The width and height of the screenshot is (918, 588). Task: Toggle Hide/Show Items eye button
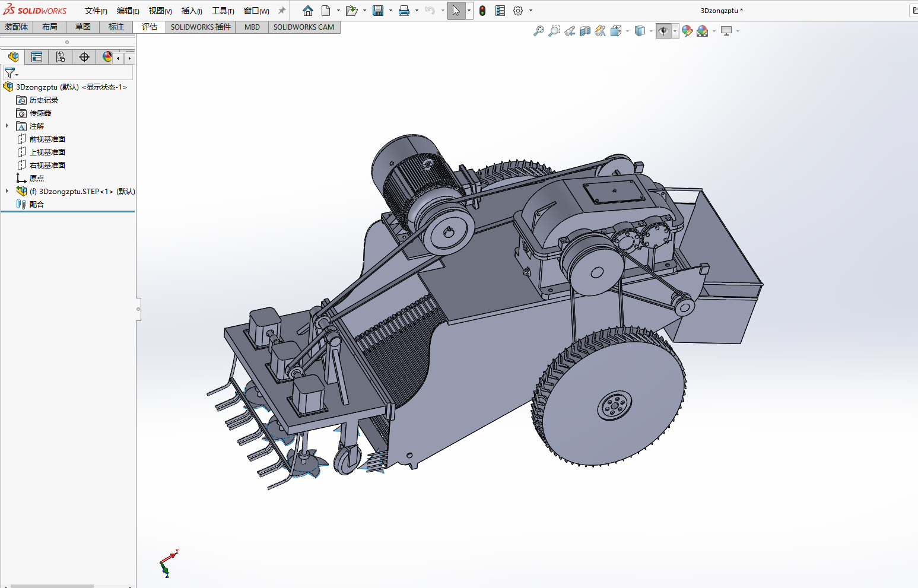(x=663, y=31)
